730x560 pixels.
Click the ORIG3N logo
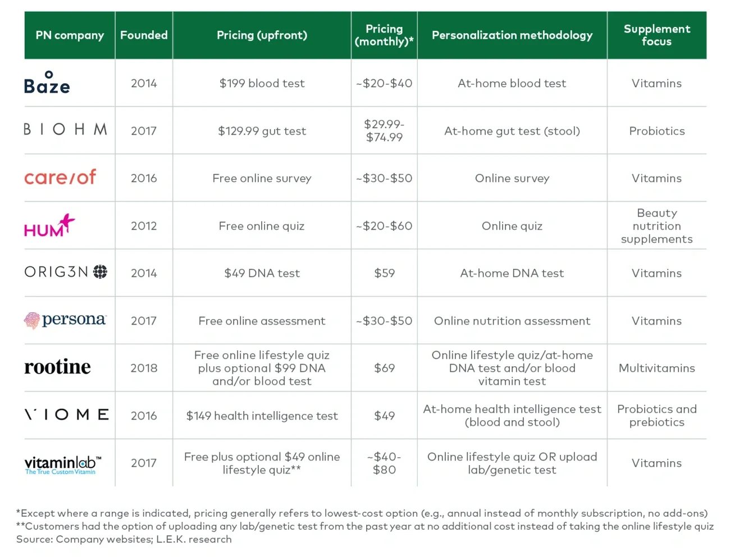click(66, 272)
